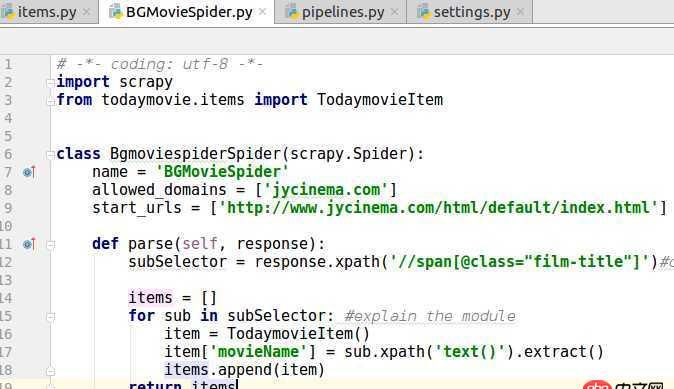Click todaymovie.items in the from statement
The height and width of the screenshot is (389, 674).
point(173,100)
